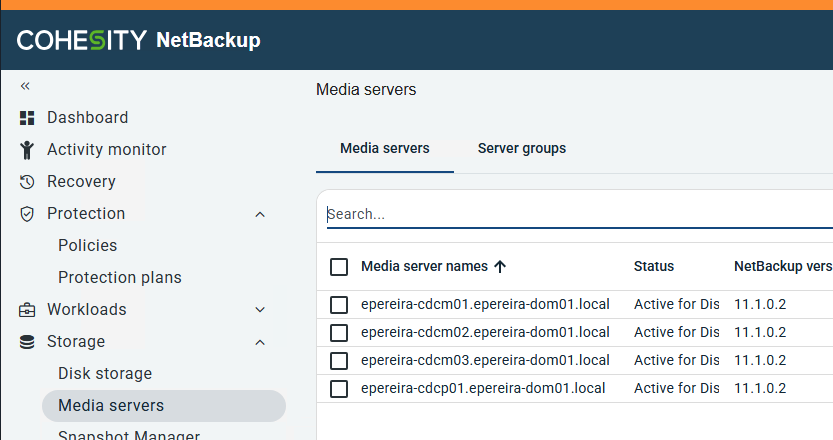Click the Cohesity NetBackup logo
833x440 pixels.
click(x=138, y=40)
